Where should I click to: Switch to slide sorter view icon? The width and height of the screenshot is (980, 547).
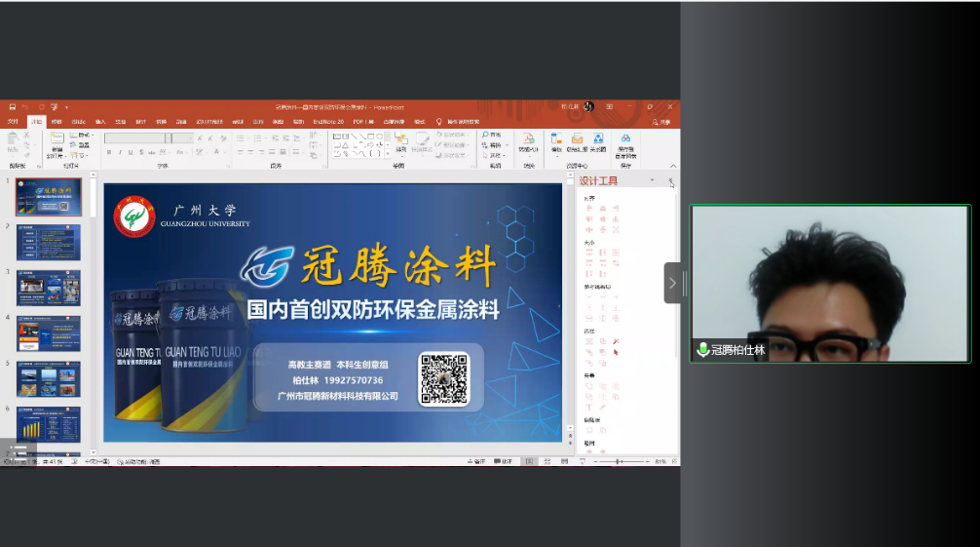pos(547,461)
